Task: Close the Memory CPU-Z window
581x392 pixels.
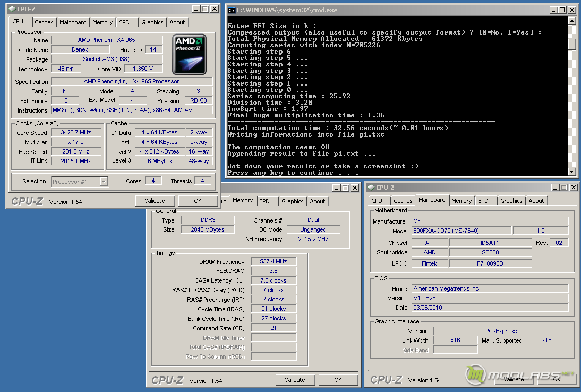Action: point(355,188)
